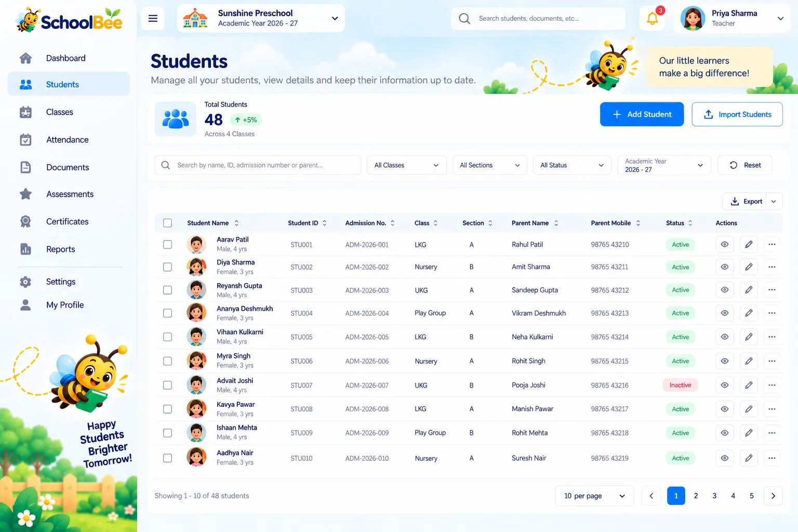Open more options for Ishaan Mehta
Viewport: 798px width, 532px height.
772,433
